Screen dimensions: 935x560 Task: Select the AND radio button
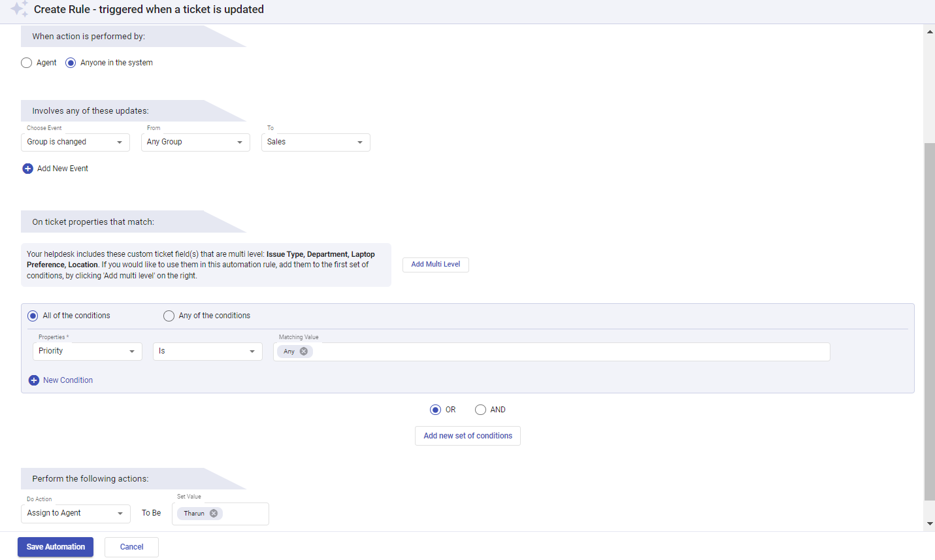pyautogui.click(x=480, y=410)
